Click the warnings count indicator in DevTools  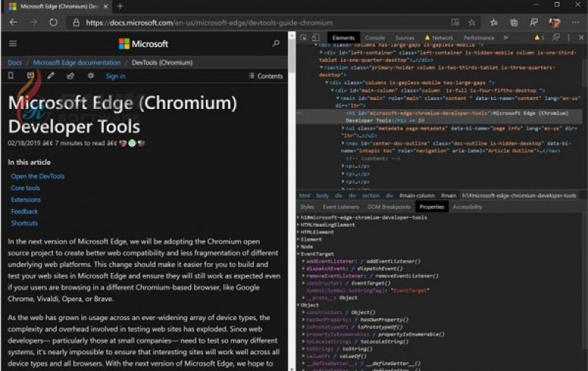pos(539,37)
